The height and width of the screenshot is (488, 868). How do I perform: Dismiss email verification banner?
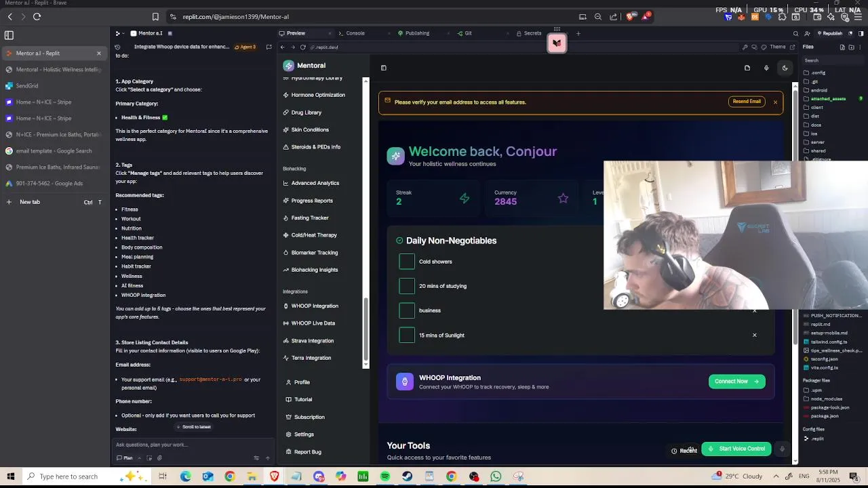(x=775, y=102)
